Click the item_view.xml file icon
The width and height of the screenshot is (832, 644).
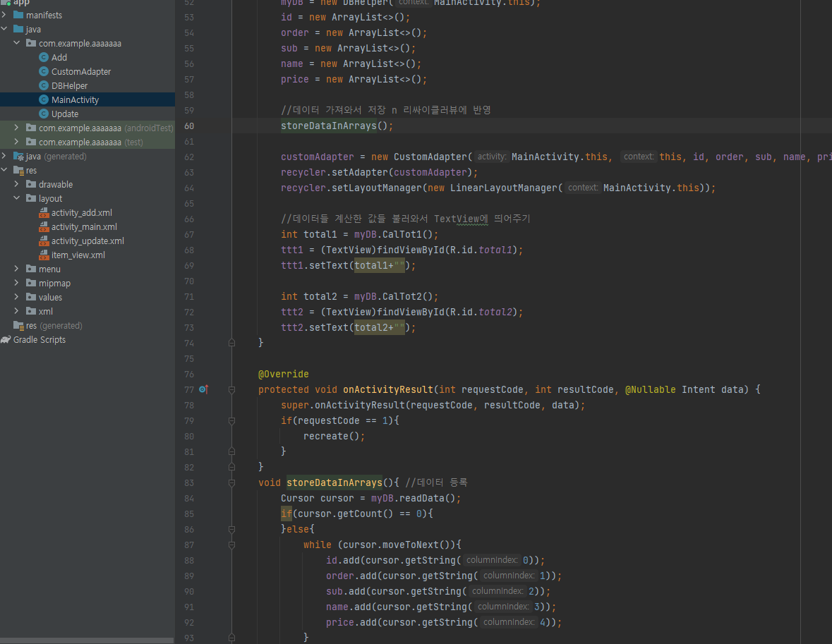(x=44, y=255)
